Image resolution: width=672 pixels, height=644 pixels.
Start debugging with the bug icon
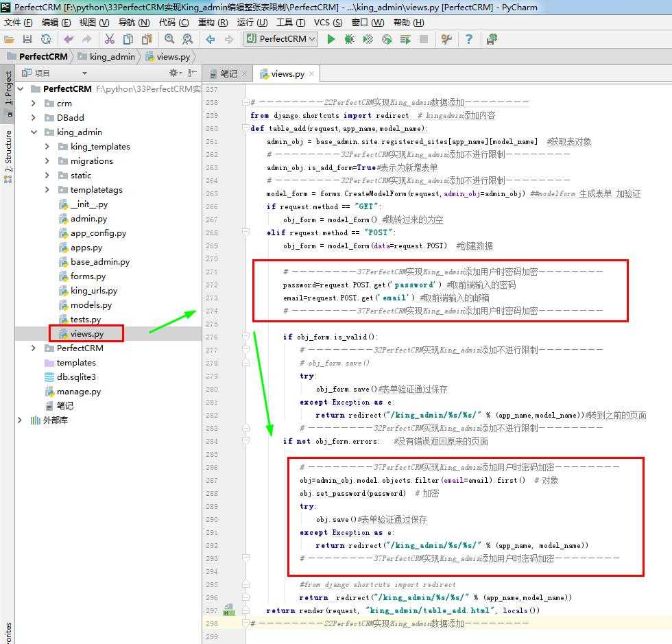point(349,40)
